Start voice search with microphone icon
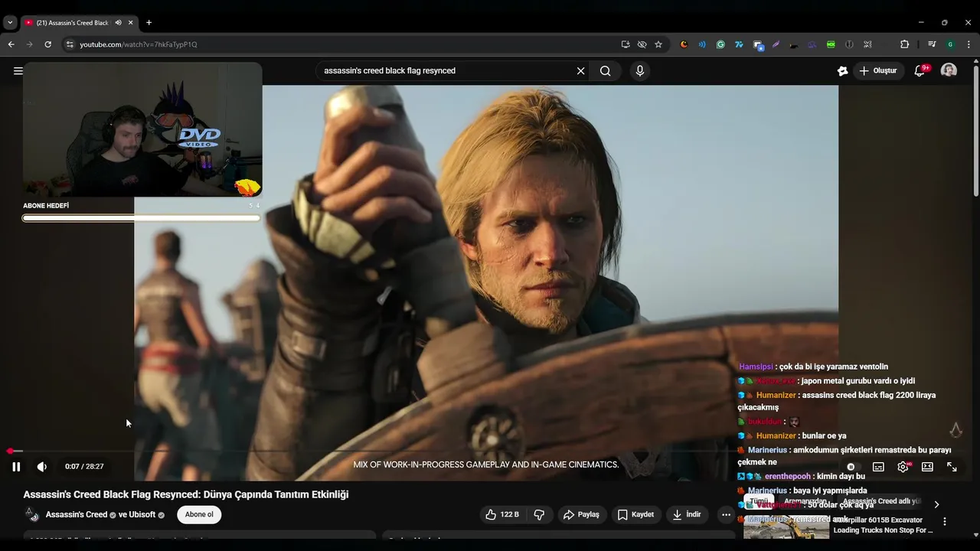980x551 pixels. click(640, 70)
